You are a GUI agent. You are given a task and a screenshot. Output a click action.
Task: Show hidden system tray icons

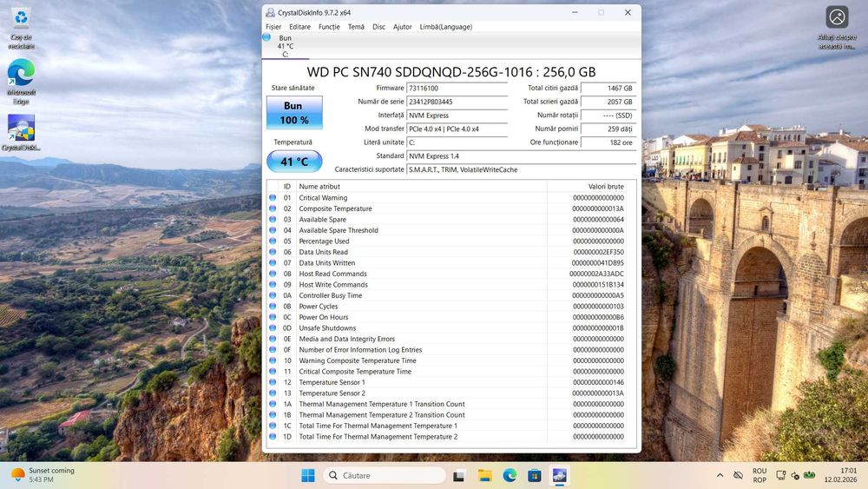pos(720,475)
